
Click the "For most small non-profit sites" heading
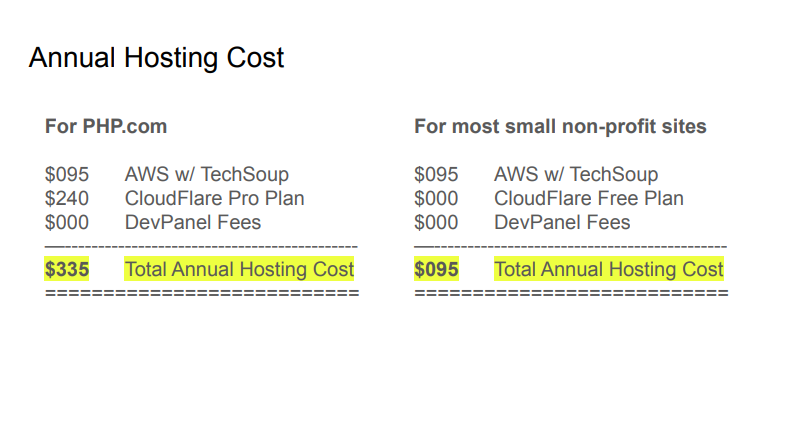click(x=560, y=127)
